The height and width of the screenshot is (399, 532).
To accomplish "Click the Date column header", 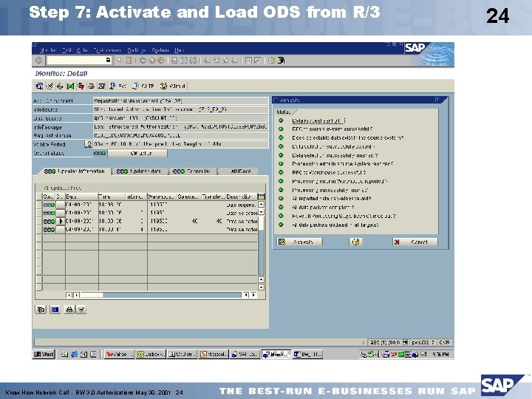I will click(x=81, y=197).
